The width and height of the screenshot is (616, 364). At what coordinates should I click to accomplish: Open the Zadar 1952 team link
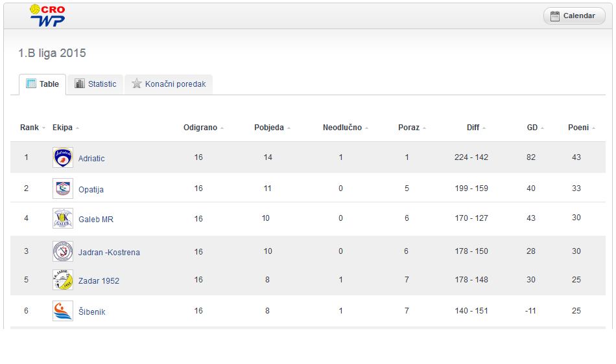coord(99,281)
